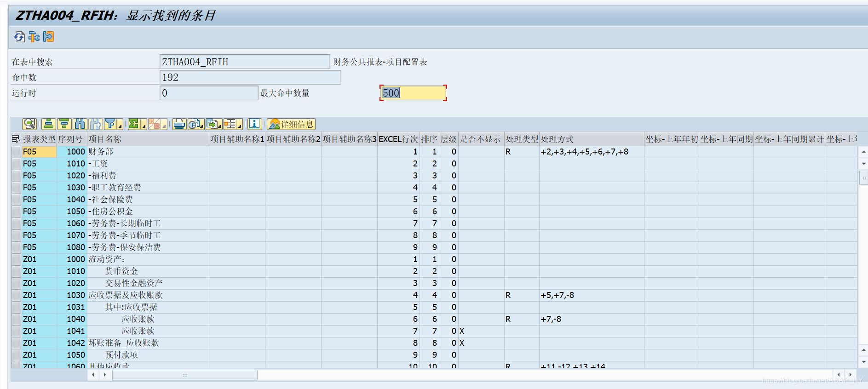Click the 处理类型 column header
The width and height of the screenshot is (868, 389).
[x=522, y=139]
